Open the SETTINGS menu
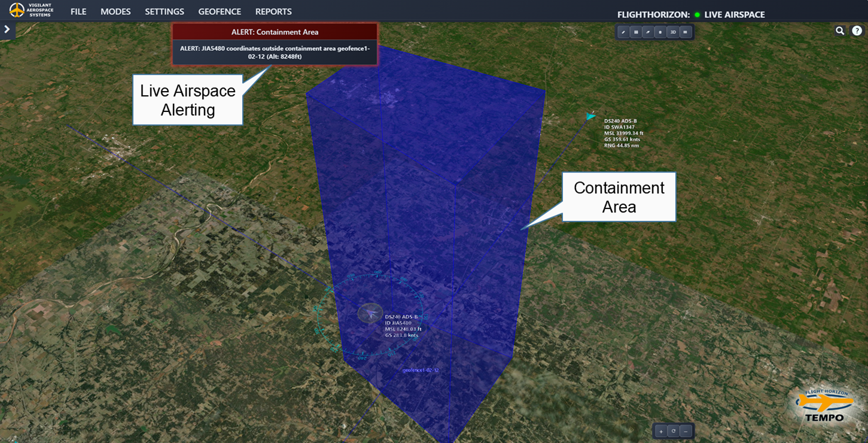Viewport: 868px width, 443px height. (x=165, y=12)
